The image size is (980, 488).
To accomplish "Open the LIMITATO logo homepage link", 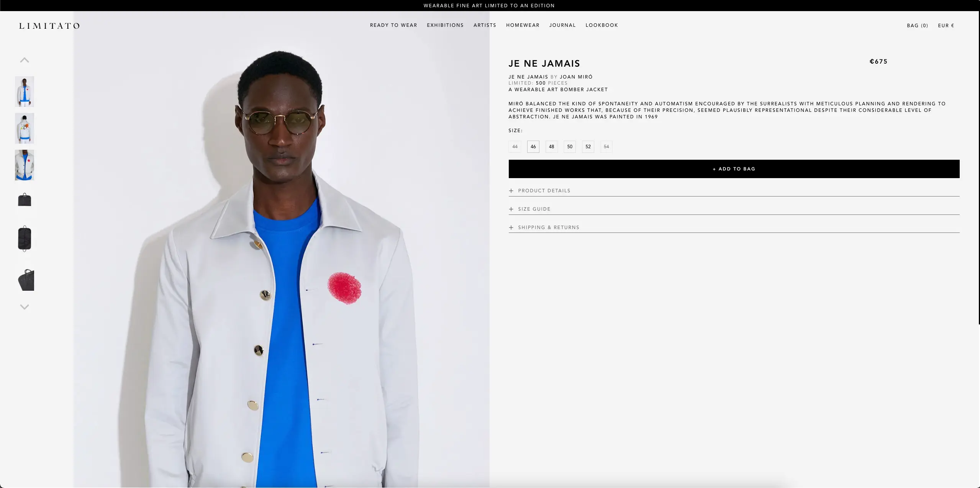I will (49, 26).
